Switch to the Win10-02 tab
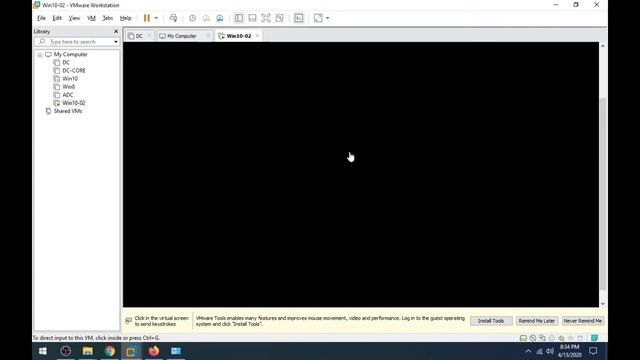640x360 pixels. click(x=239, y=36)
